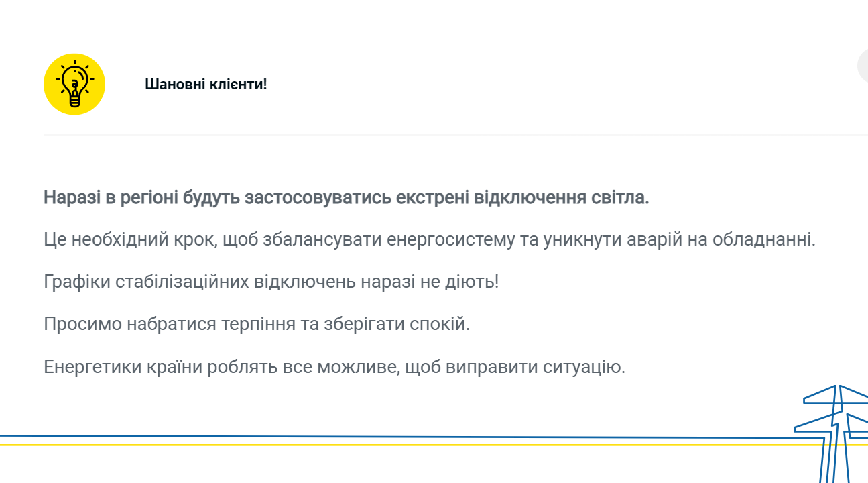This screenshot has height=483, width=868.
Task: Click the yellow light bulb icon
Action: point(74,85)
